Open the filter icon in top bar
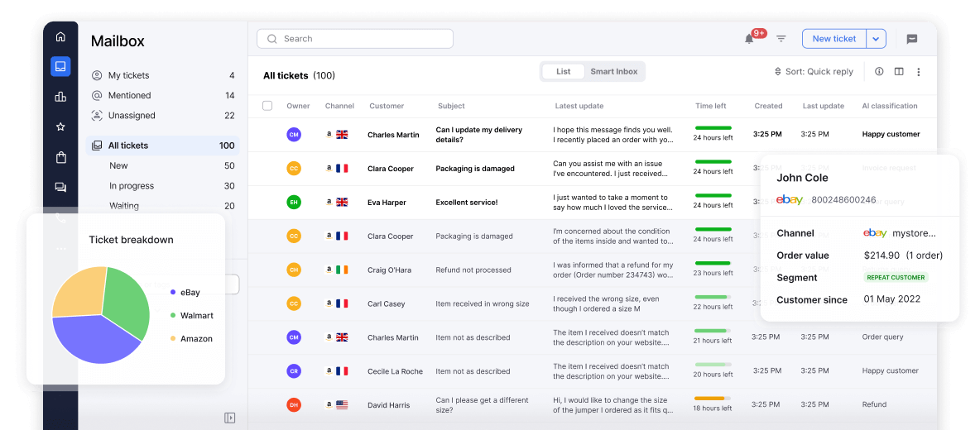This screenshot has width=980, height=430. point(781,39)
